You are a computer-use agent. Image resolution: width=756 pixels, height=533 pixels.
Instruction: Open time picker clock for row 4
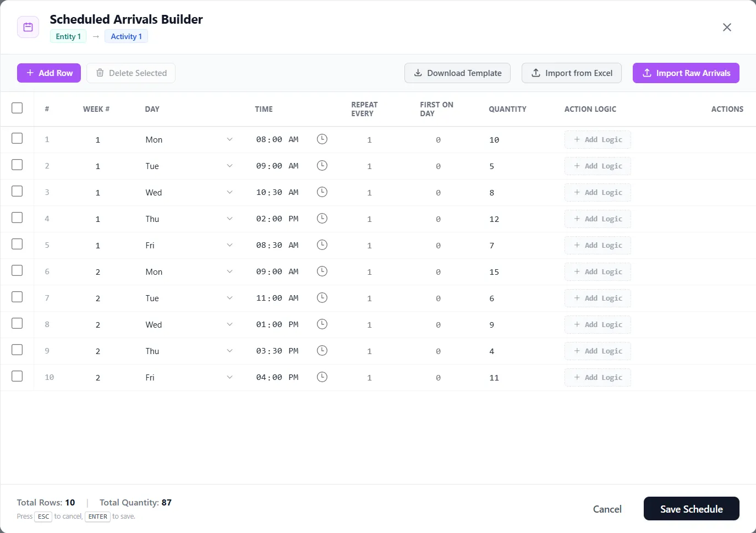[322, 219]
